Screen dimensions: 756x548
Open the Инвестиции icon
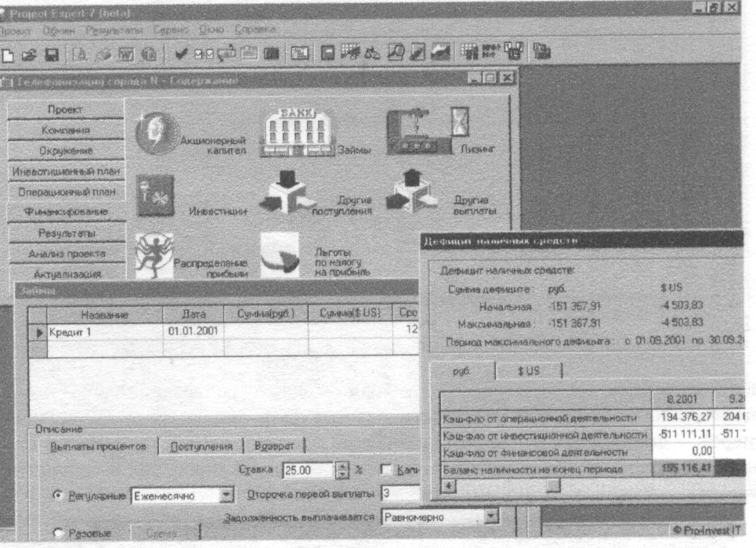[x=155, y=196]
